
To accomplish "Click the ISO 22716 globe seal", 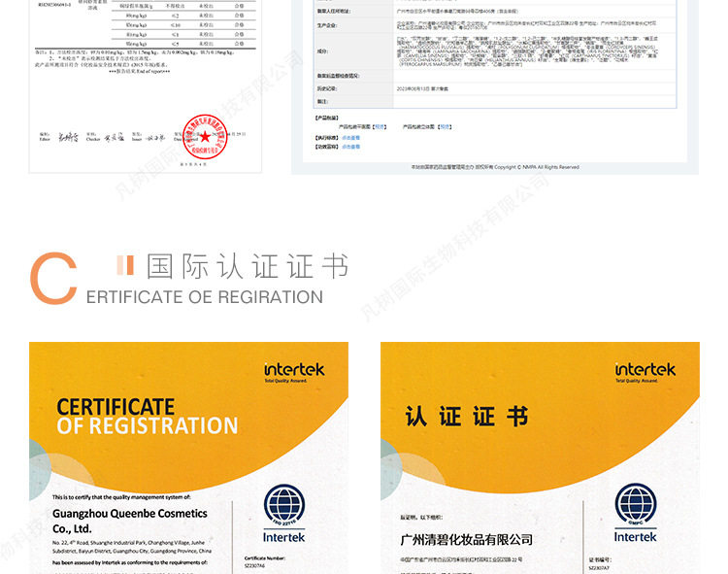I will coord(284,506).
